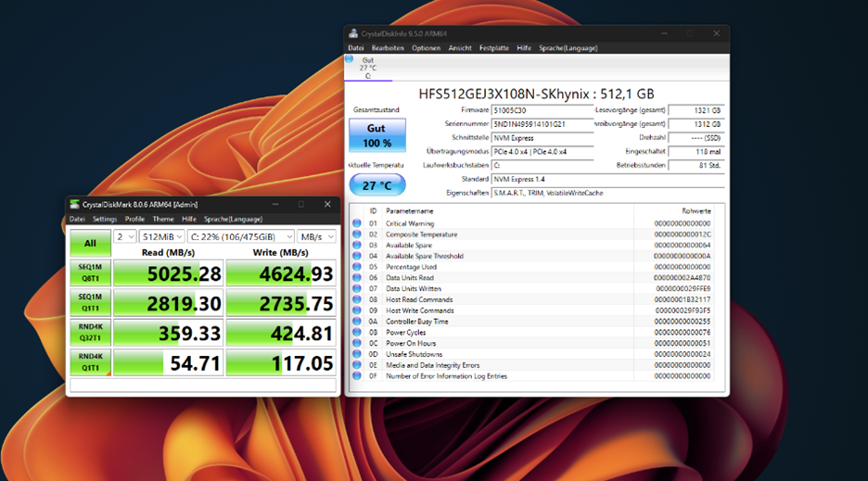Click the write result 117.05

pyautogui.click(x=281, y=362)
